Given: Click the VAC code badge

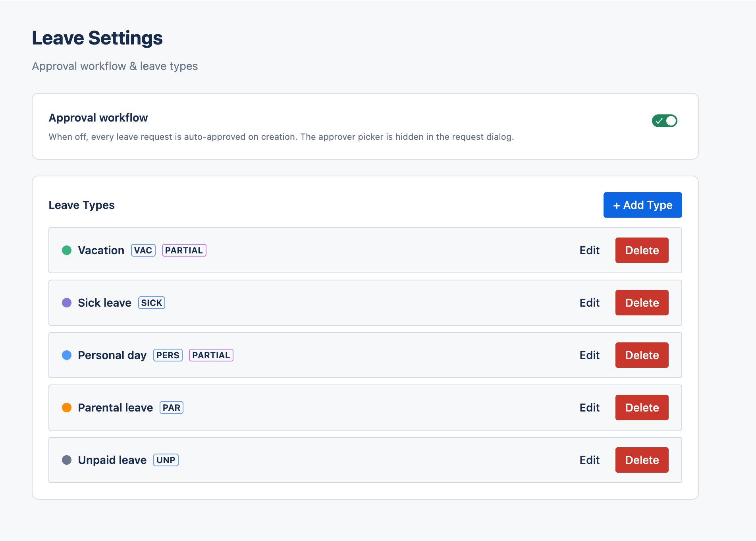Looking at the screenshot, I should click(143, 250).
